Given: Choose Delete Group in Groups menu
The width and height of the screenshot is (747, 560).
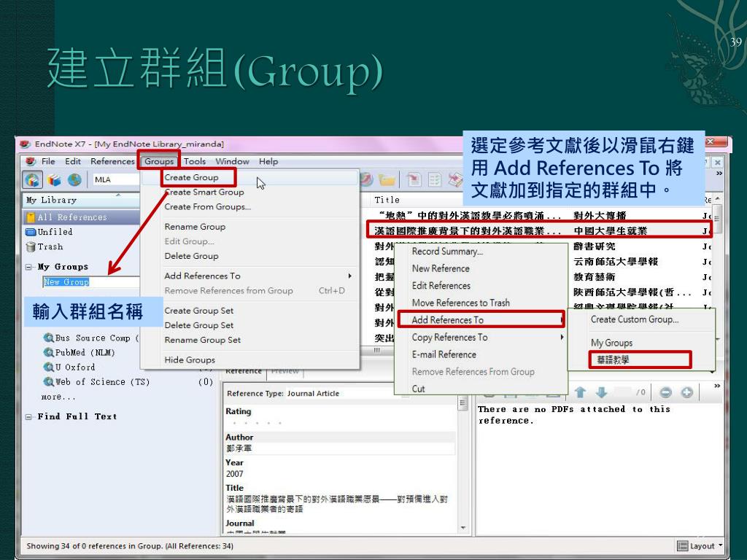Looking at the screenshot, I should (x=192, y=256).
